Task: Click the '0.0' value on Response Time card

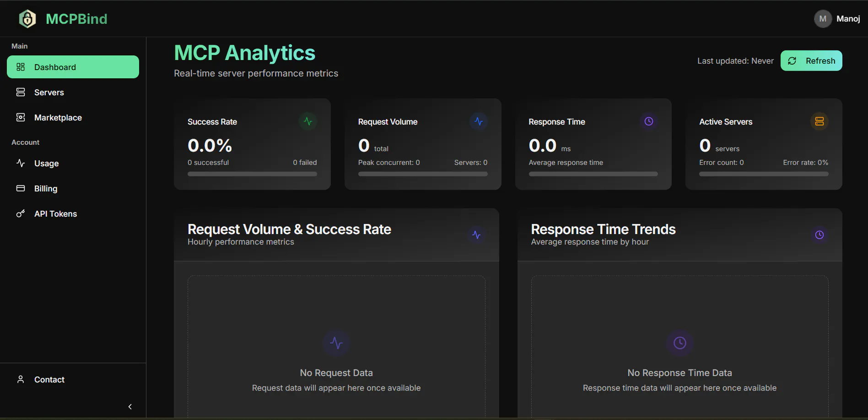Action: pos(543,146)
